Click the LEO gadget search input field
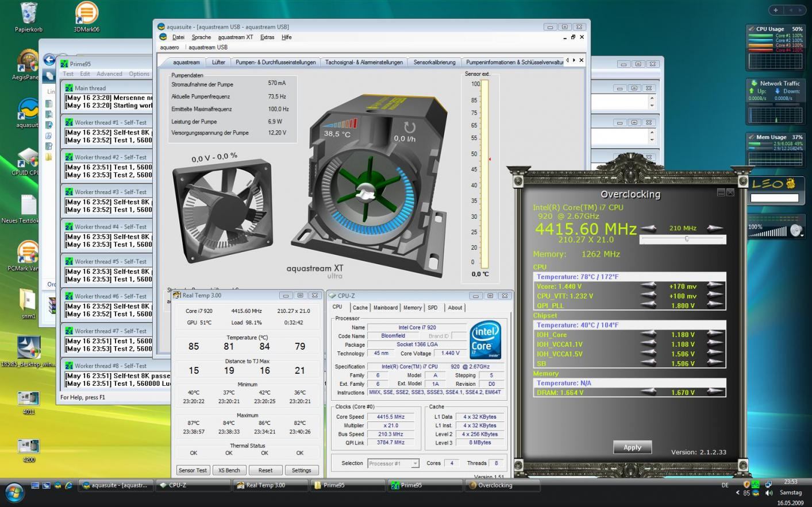 tap(775, 198)
